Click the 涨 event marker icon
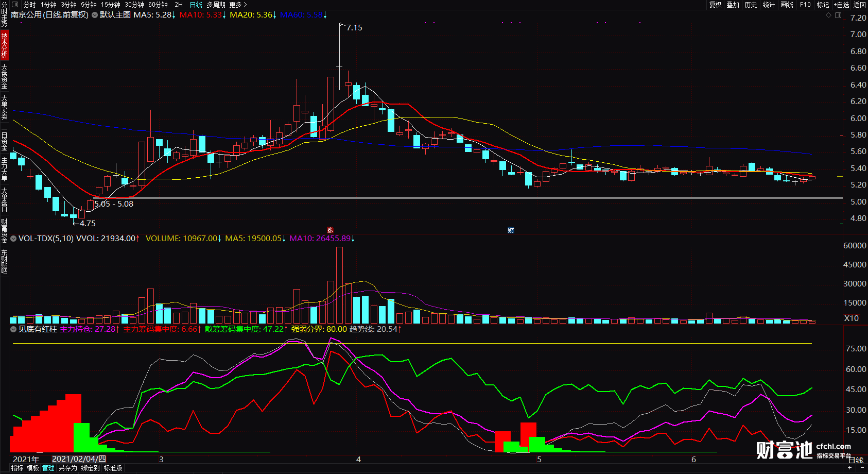Viewport: 868px width, 474px height. point(330,230)
